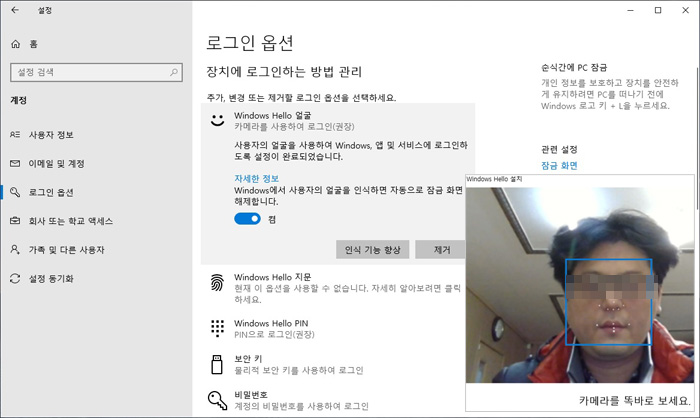Expand the 비밀번호 option
This screenshot has width=700, height=418.
click(338, 400)
